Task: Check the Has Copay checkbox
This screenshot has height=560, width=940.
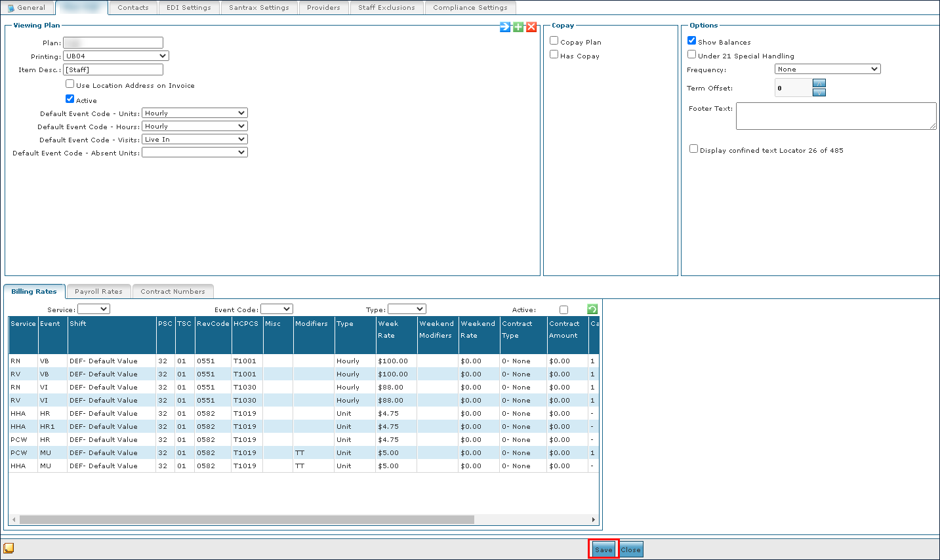Action: (x=554, y=54)
